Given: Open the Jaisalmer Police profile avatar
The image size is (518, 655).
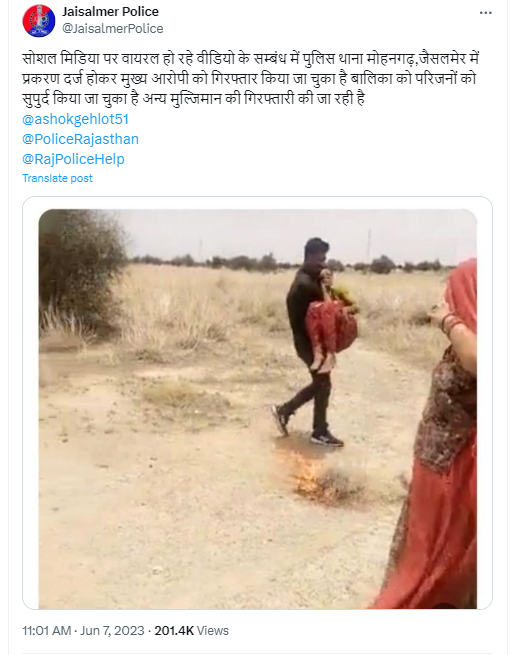Looking at the screenshot, I should (x=39, y=20).
